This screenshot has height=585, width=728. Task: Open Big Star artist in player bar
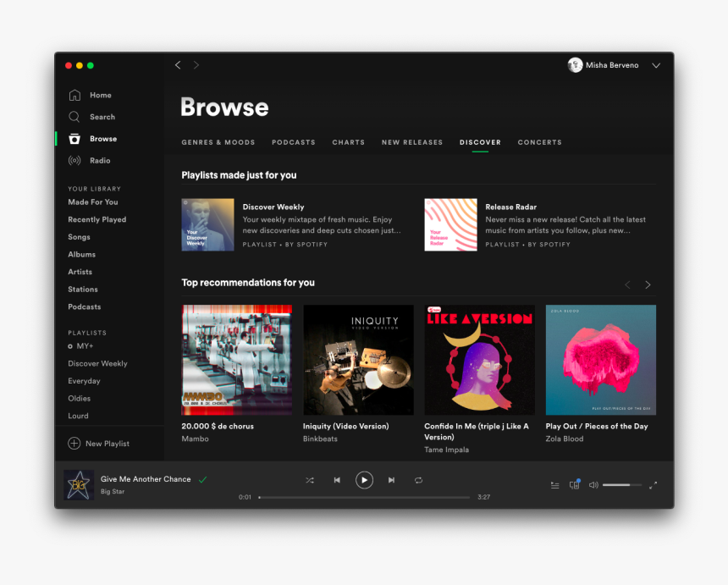113,492
